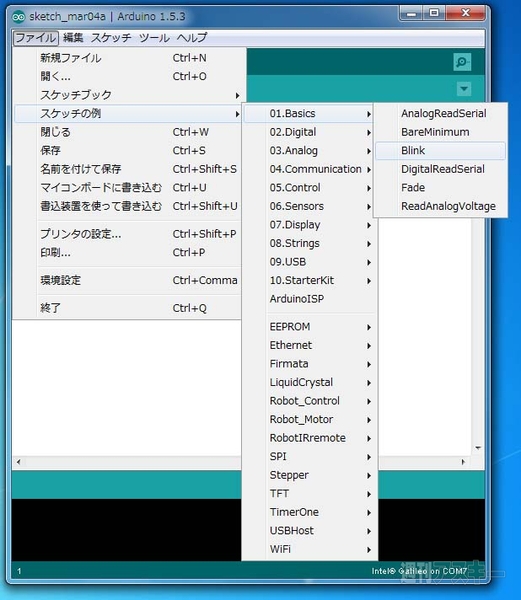
Task: Open the ArduinoISP example
Action: (309, 299)
